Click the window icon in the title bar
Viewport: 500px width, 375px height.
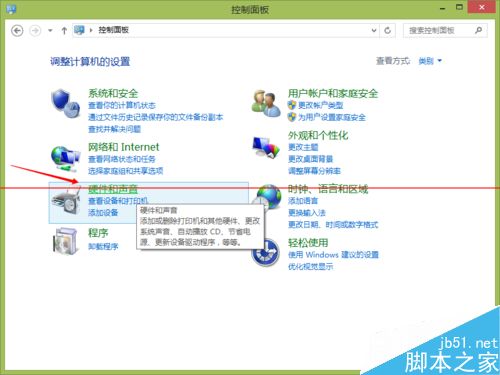11,9
